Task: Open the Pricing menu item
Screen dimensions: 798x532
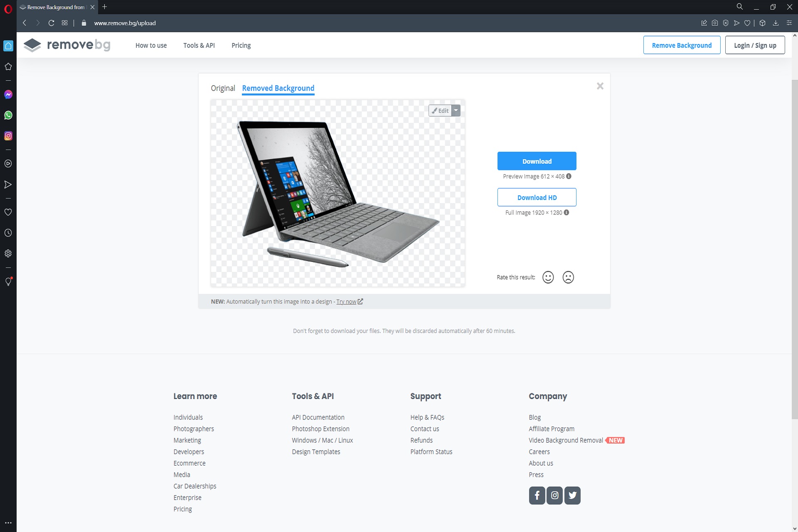Action: point(241,45)
